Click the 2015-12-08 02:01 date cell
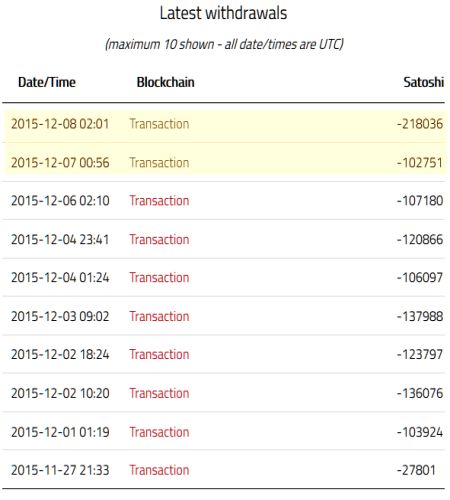The height and width of the screenshot is (500, 450). [x=60, y=124]
